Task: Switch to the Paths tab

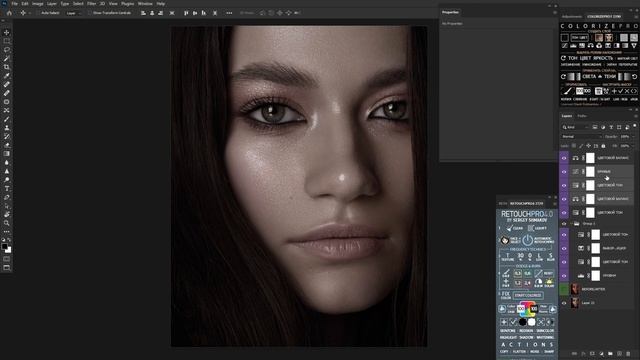Action: (582, 116)
